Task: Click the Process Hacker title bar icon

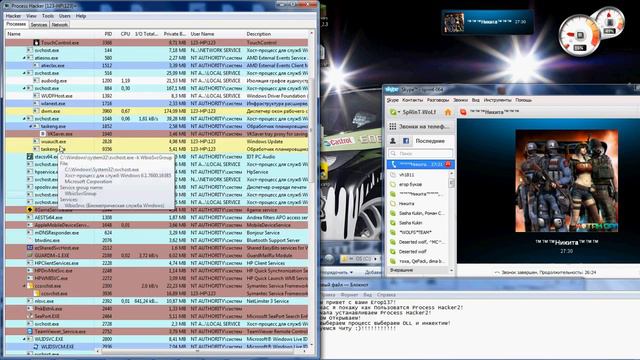Action: pos(7,6)
